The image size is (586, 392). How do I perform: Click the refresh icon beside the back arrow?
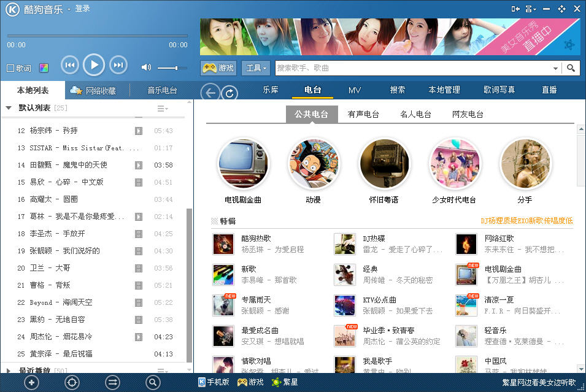pos(230,93)
